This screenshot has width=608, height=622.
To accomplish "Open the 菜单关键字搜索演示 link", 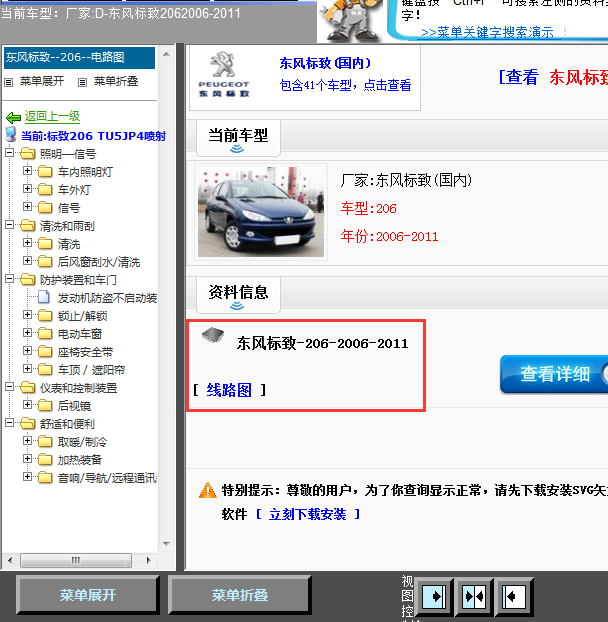I will 487,32.
